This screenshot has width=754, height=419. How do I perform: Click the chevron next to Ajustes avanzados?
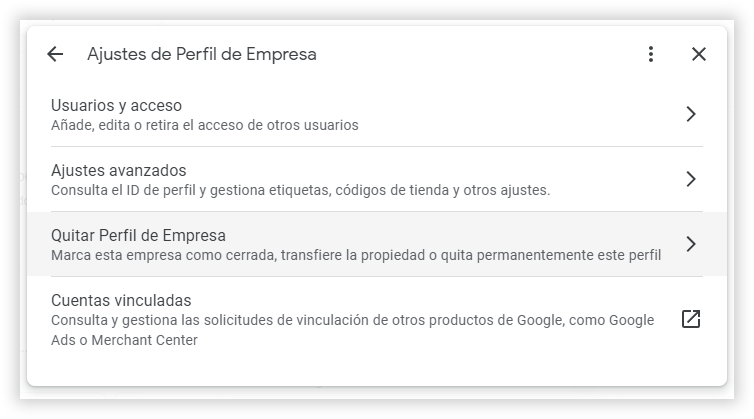[x=690, y=179]
